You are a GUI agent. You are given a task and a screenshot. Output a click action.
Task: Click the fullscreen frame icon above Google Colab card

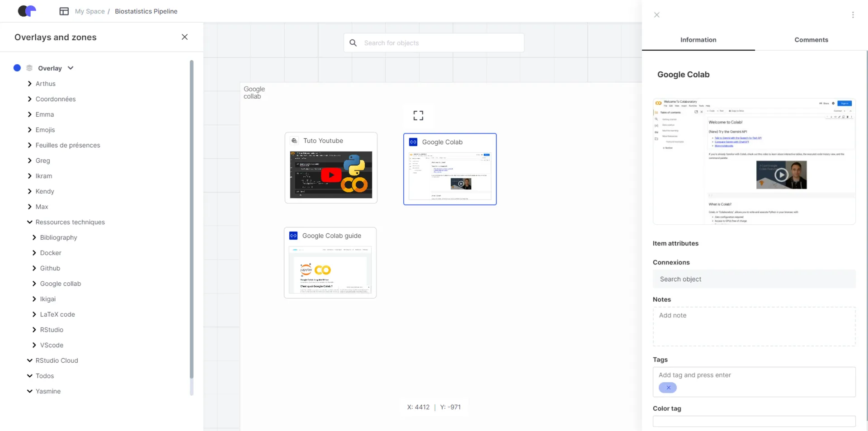pos(418,115)
